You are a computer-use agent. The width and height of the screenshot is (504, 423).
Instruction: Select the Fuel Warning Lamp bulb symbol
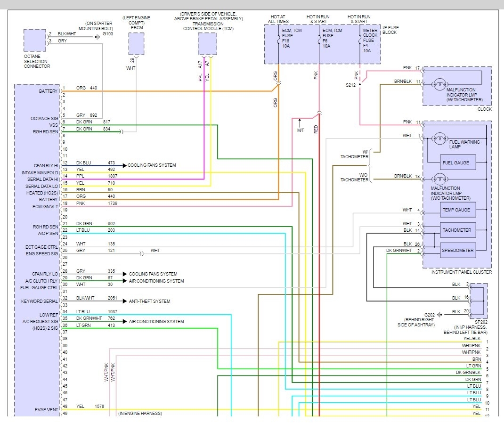(x=439, y=138)
